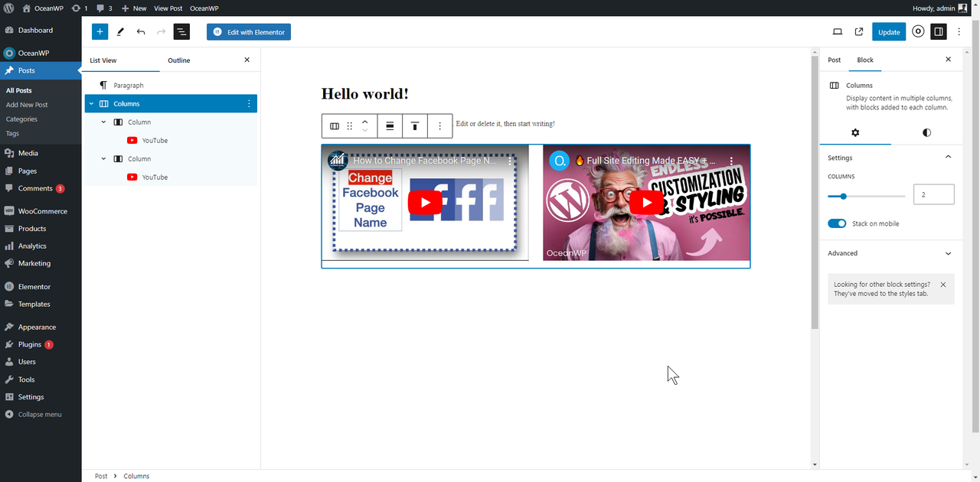Click New in the admin bar
Viewport: 980px width, 482px height.
pyautogui.click(x=134, y=8)
